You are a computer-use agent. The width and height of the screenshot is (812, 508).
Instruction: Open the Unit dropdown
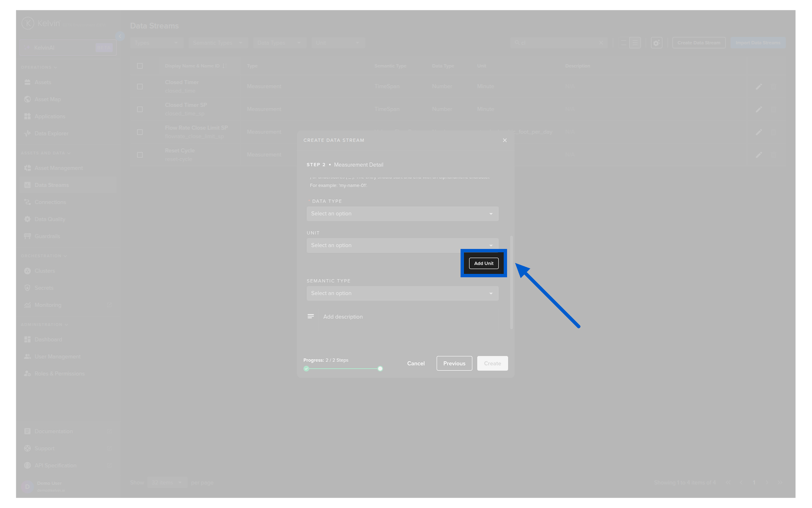click(402, 246)
